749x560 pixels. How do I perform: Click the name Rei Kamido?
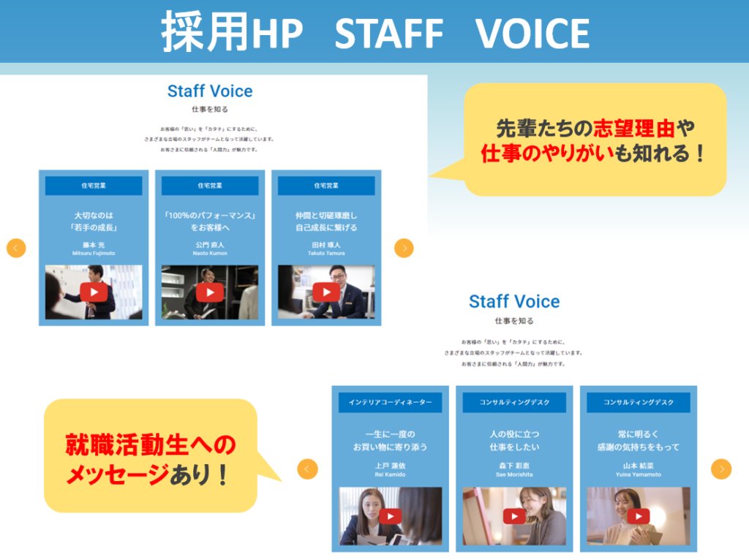390,474
